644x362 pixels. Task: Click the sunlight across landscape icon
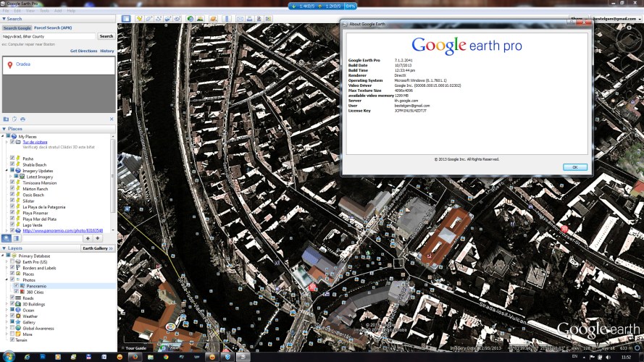tap(200, 18)
